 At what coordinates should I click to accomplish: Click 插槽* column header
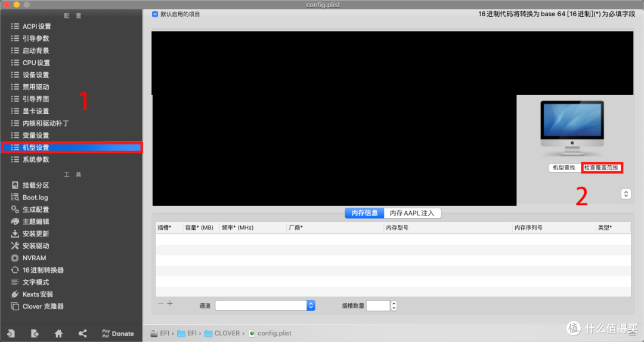pos(169,228)
